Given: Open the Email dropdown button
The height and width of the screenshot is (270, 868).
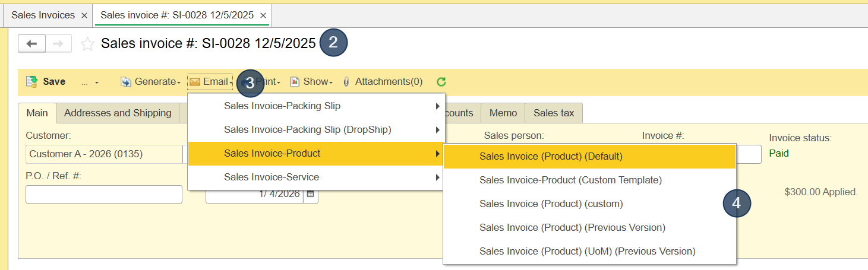Looking at the screenshot, I should [211, 82].
